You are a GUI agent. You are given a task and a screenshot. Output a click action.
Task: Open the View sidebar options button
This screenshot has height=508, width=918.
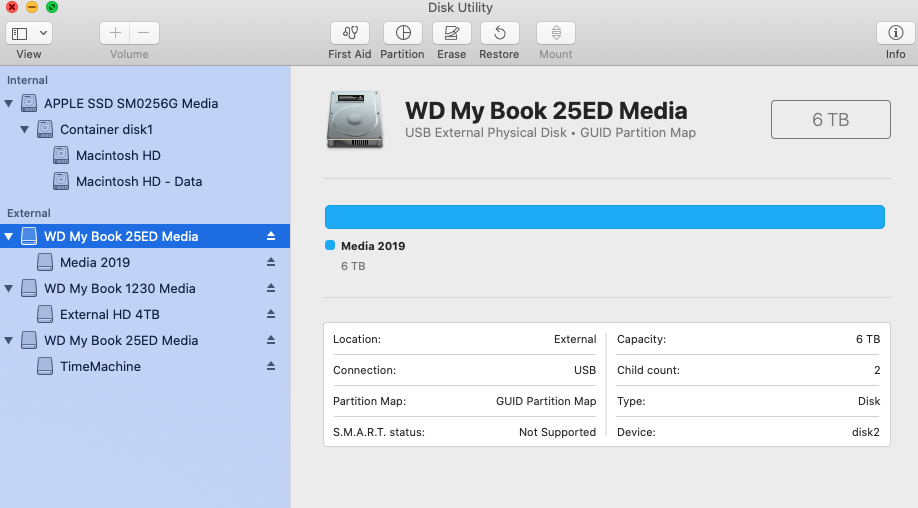coord(29,33)
